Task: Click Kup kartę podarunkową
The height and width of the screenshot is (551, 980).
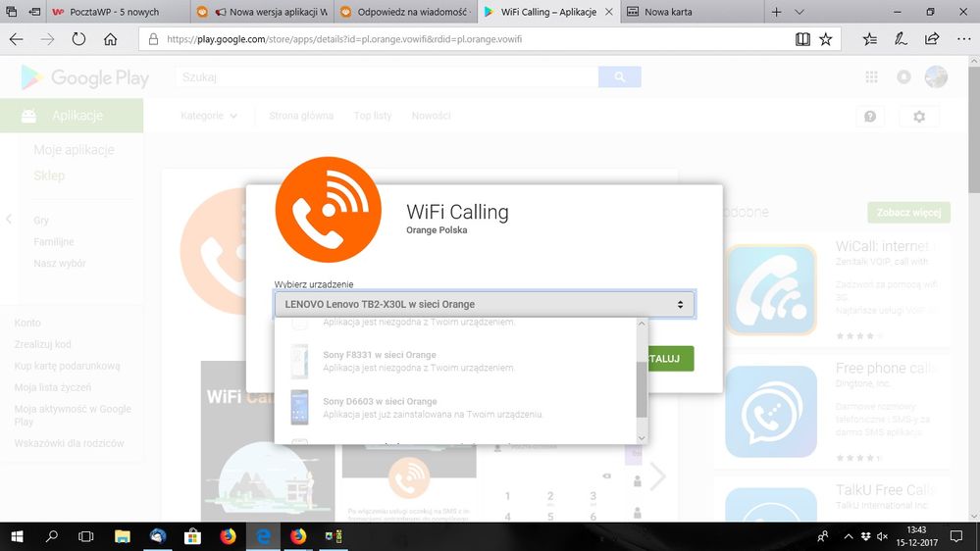Action: coord(67,366)
